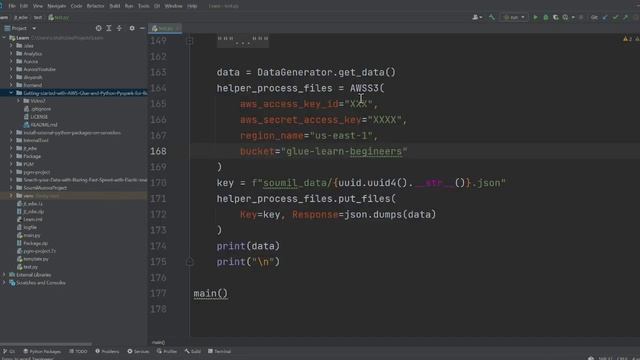The image size is (640, 360).
Task: Close the test.py editor tab
Action: [178, 28]
